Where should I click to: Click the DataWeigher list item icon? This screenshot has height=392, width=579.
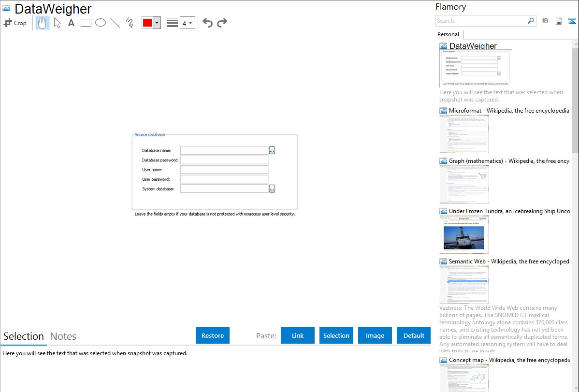coord(443,46)
